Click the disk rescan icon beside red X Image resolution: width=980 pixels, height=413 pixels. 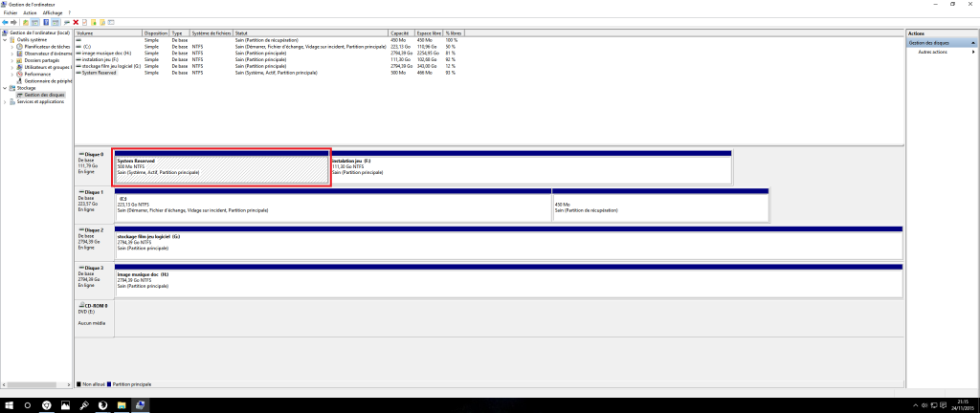(67, 22)
